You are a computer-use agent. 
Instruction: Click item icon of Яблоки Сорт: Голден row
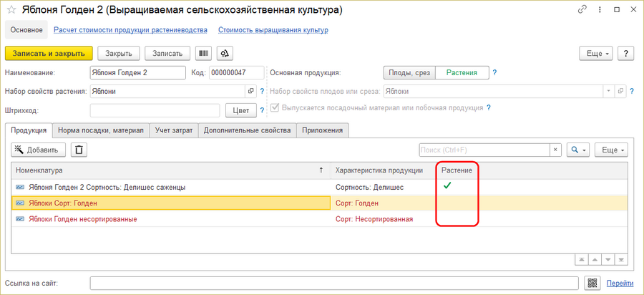[20, 203]
